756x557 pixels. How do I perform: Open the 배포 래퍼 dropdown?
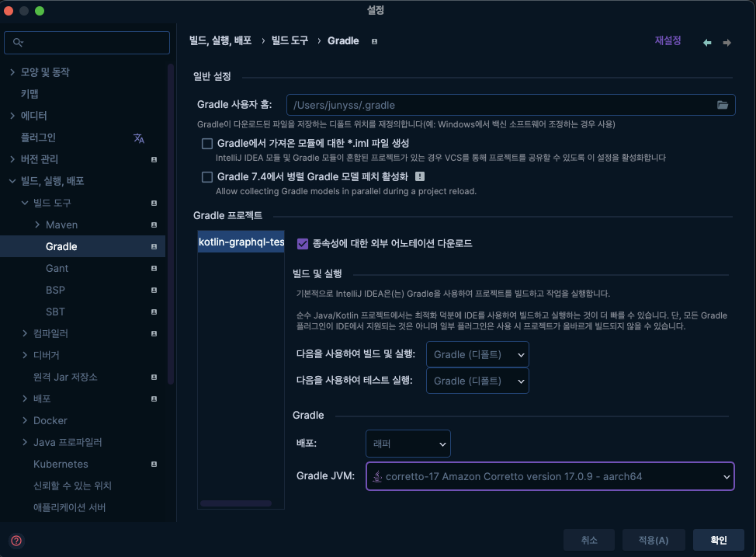(x=408, y=444)
